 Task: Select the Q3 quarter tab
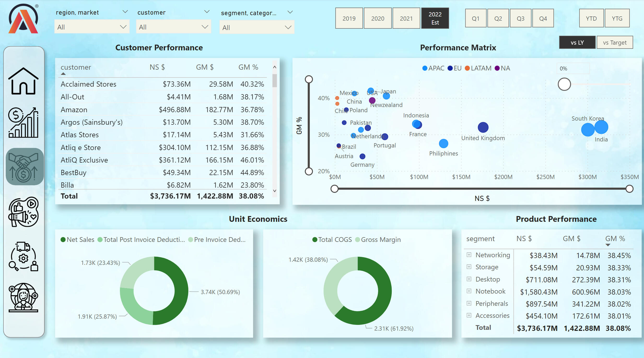pyautogui.click(x=520, y=18)
